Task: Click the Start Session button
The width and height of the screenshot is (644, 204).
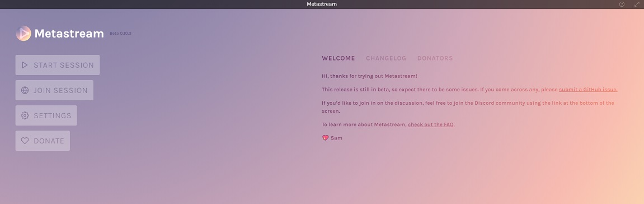Action: click(58, 65)
